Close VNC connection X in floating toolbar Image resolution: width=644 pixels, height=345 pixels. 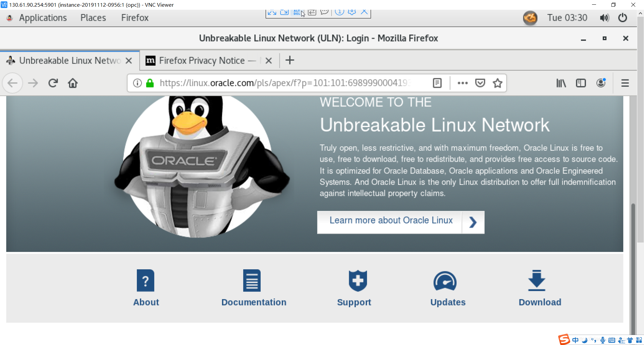(364, 12)
